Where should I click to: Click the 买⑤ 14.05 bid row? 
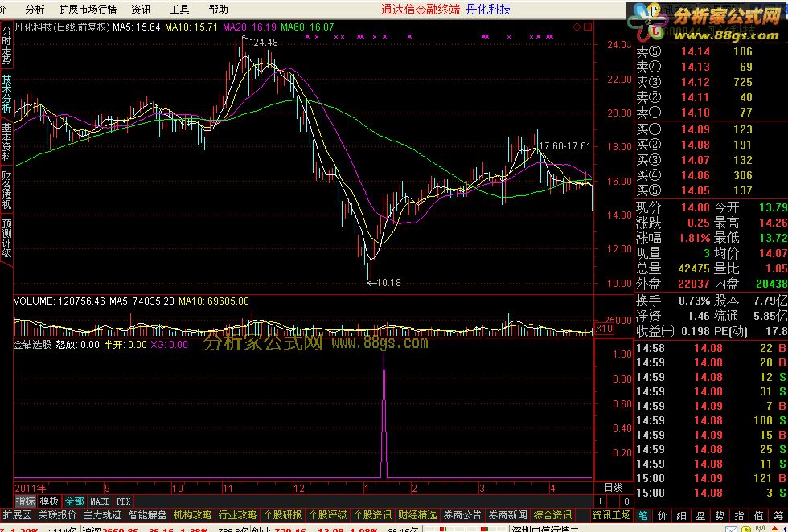[711, 190]
